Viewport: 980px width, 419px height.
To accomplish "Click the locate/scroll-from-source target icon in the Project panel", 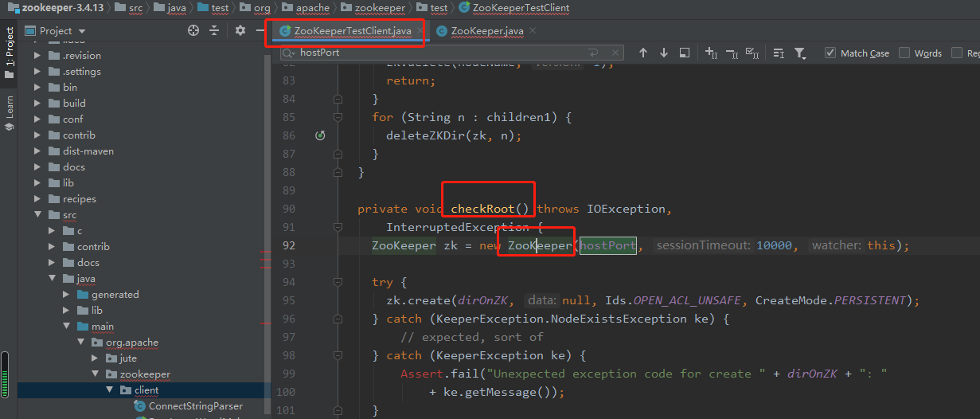I will click(193, 30).
